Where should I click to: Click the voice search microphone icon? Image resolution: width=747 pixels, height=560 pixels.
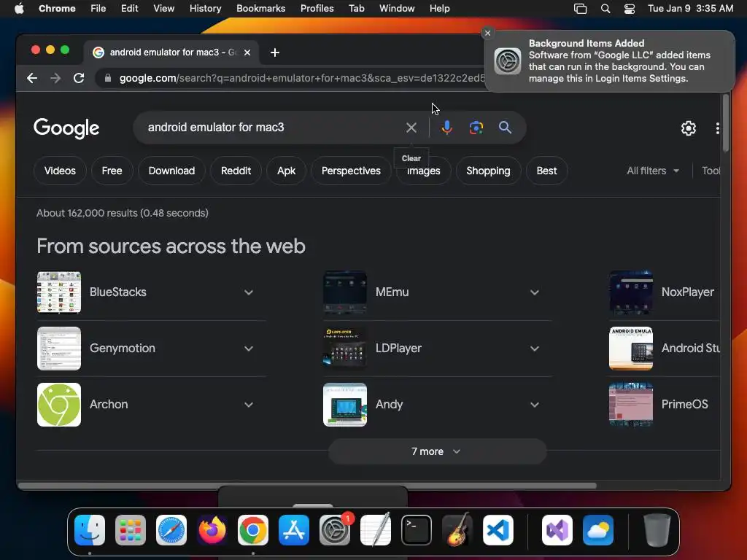point(446,128)
